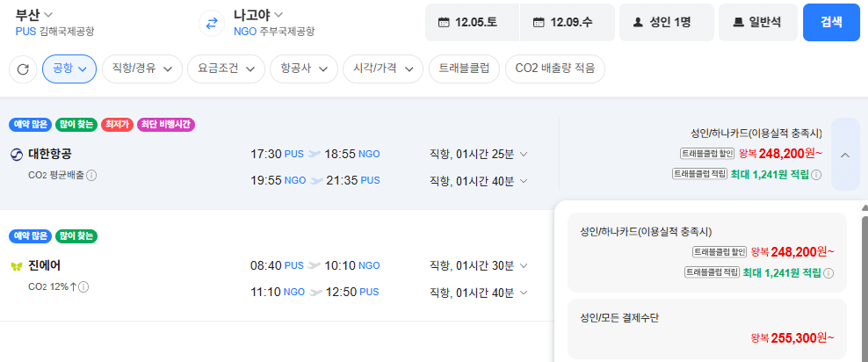The height and width of the screenshot is (362, 868).
Task: Change passenger count 성인 1명
Action: point(667,22)
